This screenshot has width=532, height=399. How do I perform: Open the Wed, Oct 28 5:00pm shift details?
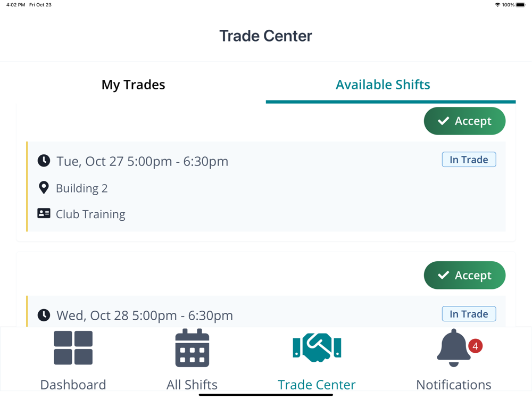145,315
